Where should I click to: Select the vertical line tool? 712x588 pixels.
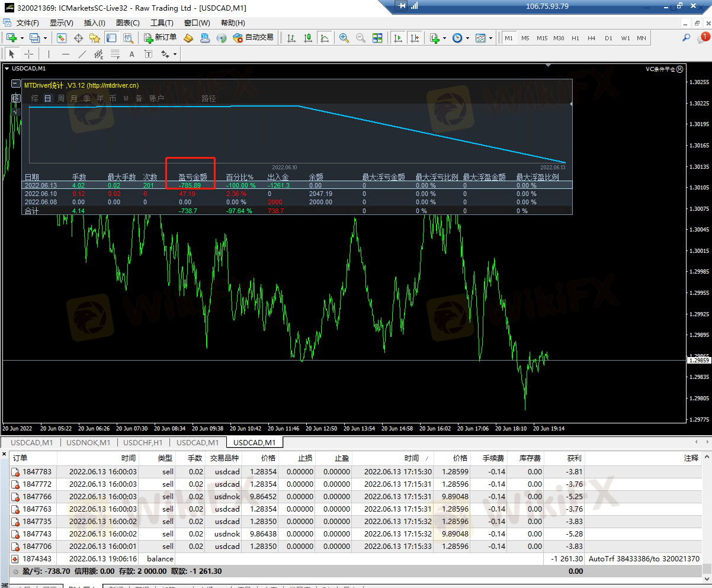pyautogui.click(x=49, y=54)
